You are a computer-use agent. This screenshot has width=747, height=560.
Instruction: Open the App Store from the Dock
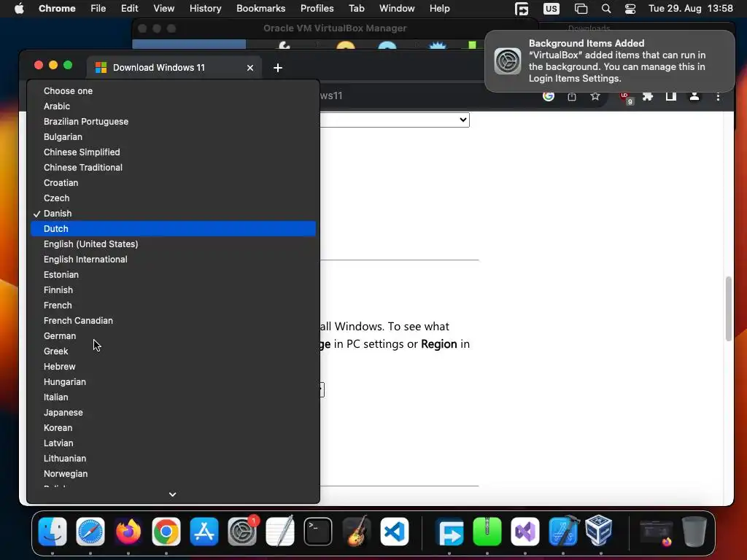point(204,532)
